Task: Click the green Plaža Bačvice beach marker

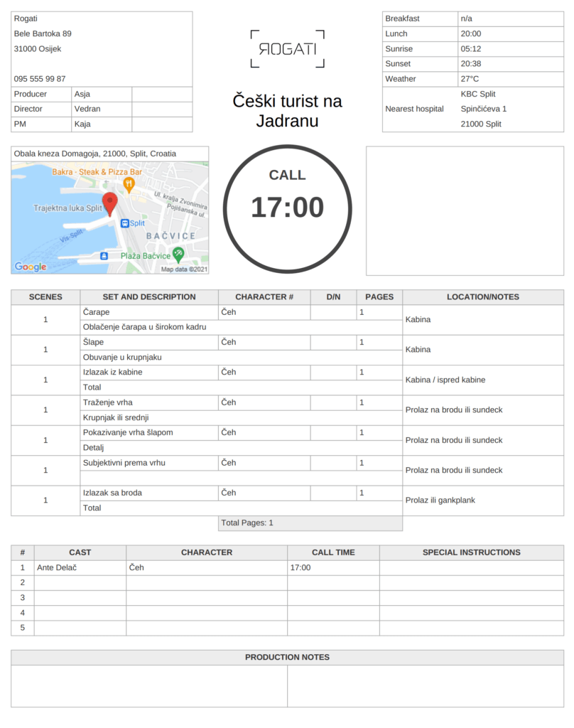Action: pyautogui.click(x=178, y=255)
